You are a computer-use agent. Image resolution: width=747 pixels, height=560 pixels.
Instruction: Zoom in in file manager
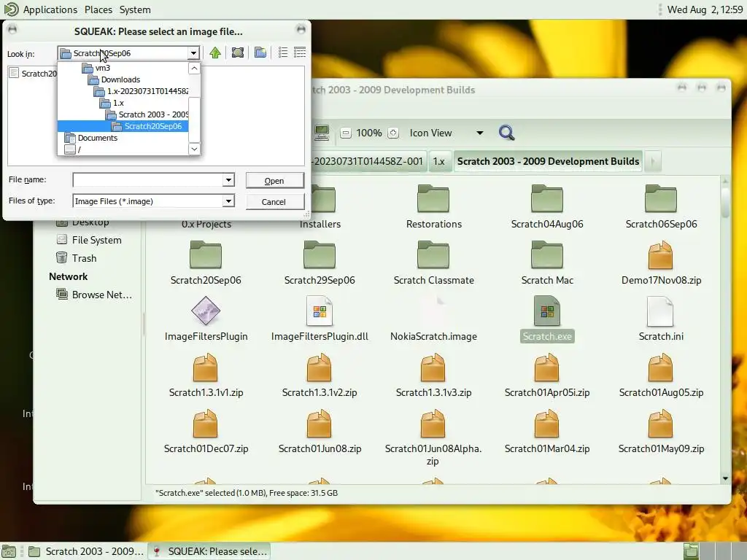[393, 133]
